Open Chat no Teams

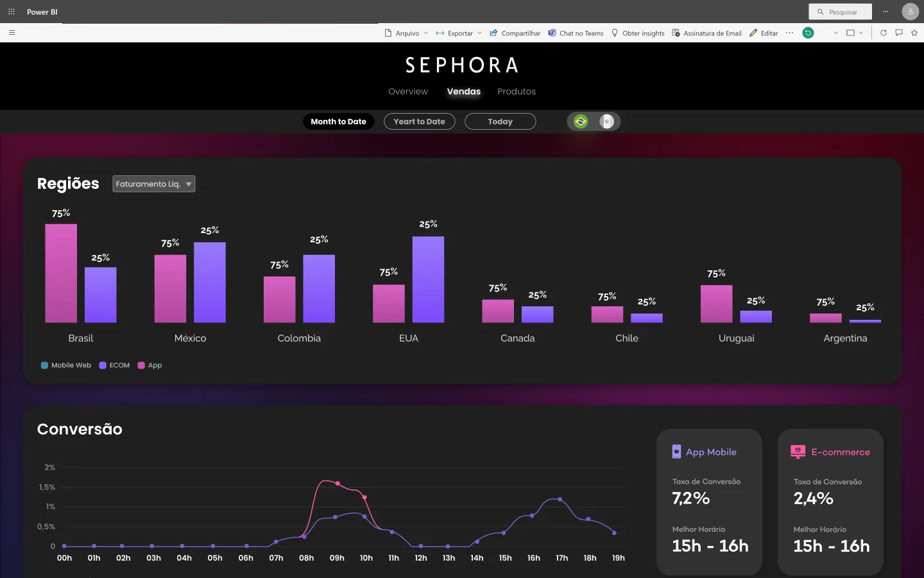pyautogui.click(x=576, y=33)
